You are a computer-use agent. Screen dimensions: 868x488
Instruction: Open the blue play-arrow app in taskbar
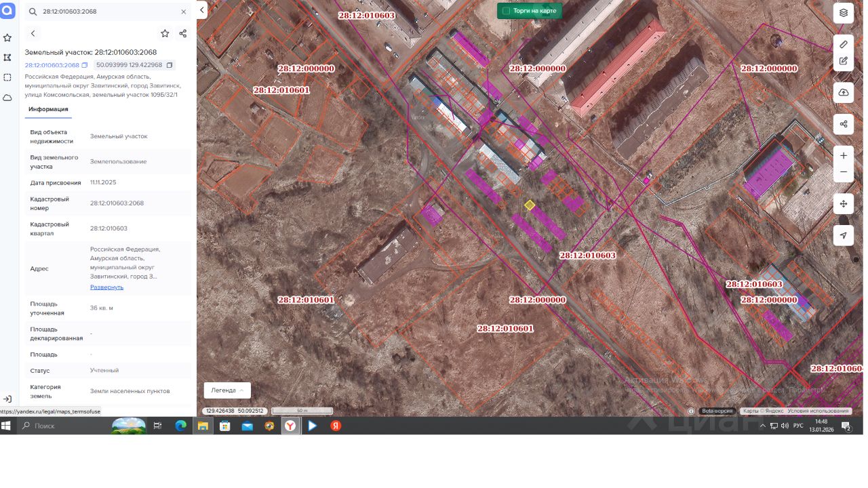(313, 426)
